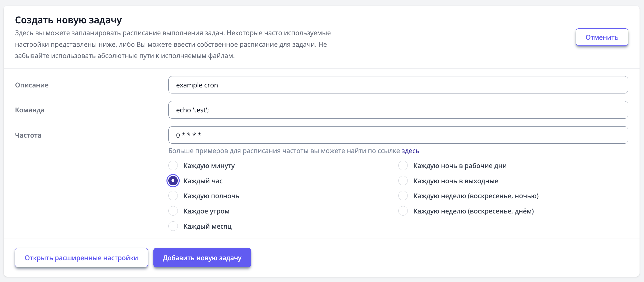The height and width of the screenshot is (282, 644).
Task: Click the "Частота" field label
Action: 28,135
